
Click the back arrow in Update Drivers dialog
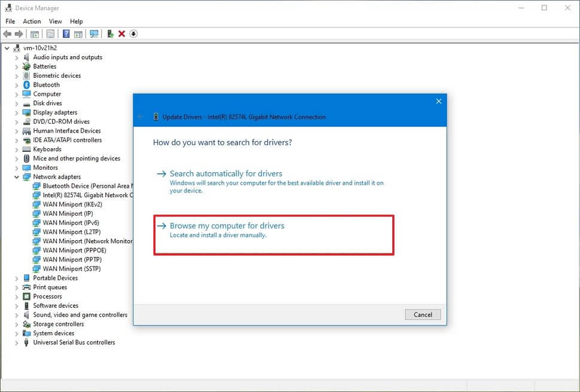[x=141, y=117]
